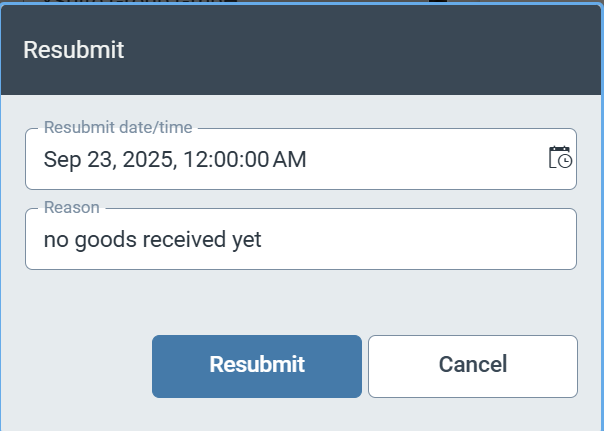604x431 pixels.
Task: Click the "Resubmit date/time" field label
Action: click(118, 127)
